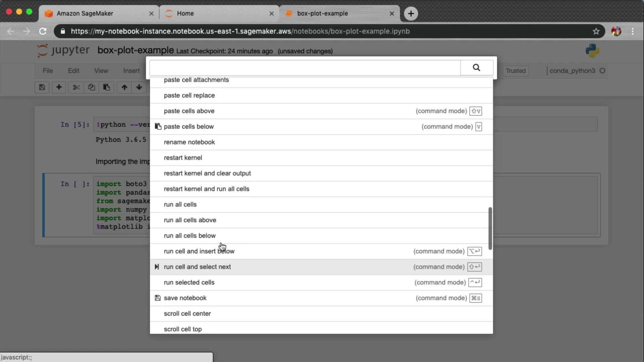Viewport: 644px width, 362px height.
Task: Click the paste cells toolbar icon
Action: tap(106, 87)
